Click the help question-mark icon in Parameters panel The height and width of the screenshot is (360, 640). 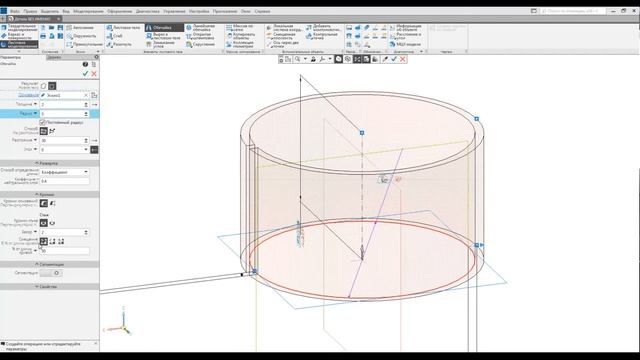(85, 64)
